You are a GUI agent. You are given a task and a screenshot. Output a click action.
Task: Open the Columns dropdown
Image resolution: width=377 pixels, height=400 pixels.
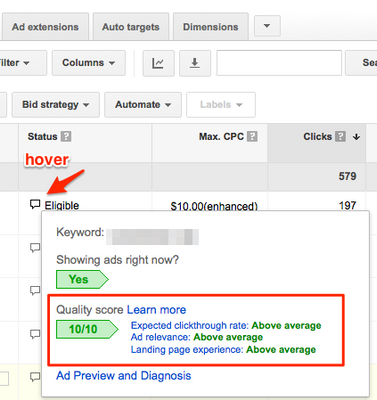[89, 63]
